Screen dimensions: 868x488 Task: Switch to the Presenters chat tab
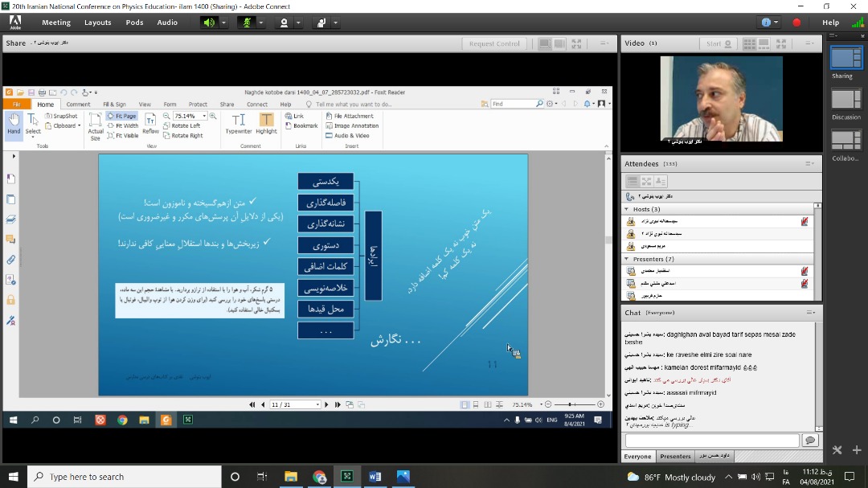tap(675, 457)
